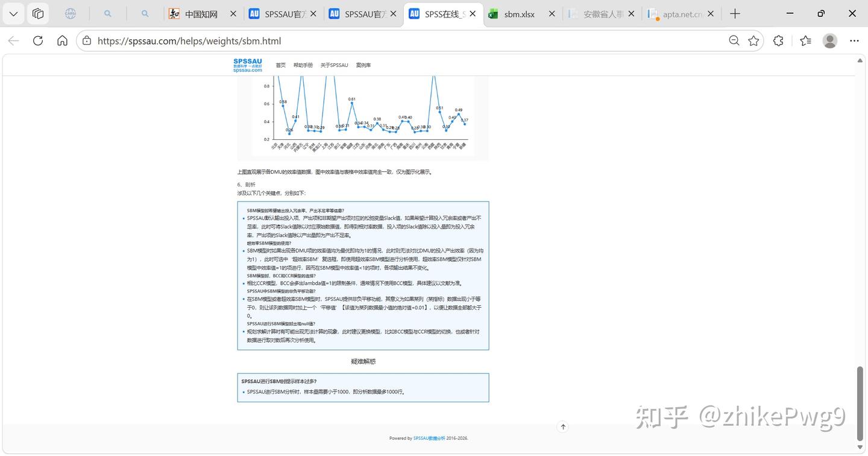Switch to the pinned globe tab
868x456 pixels.
click(x=71, y=13)
